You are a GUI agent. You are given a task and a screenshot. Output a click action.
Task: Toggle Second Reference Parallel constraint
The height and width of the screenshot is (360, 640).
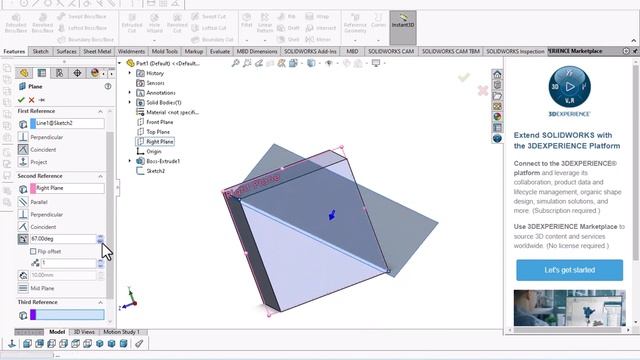pyautogui.click(x=23, y=202)
